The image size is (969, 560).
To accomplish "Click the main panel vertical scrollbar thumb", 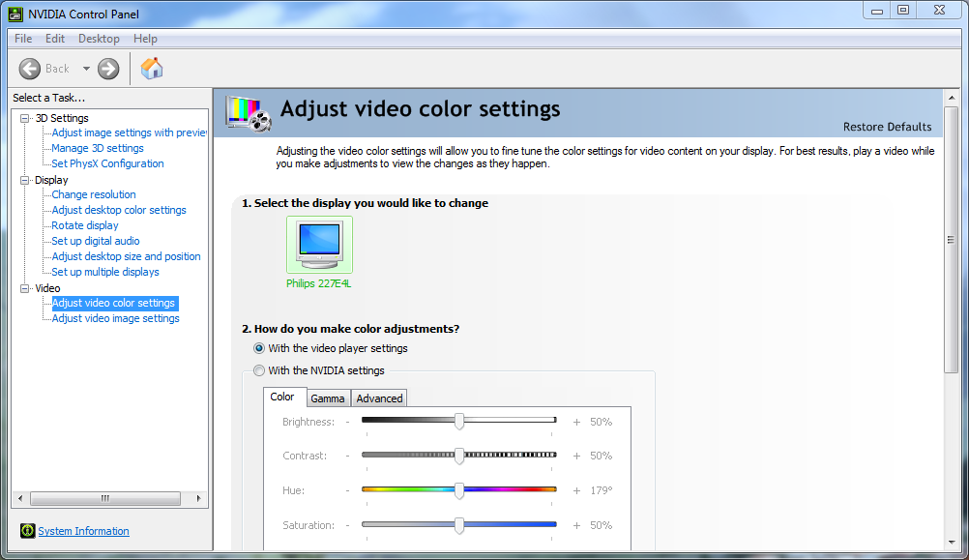I will point(952,240).
